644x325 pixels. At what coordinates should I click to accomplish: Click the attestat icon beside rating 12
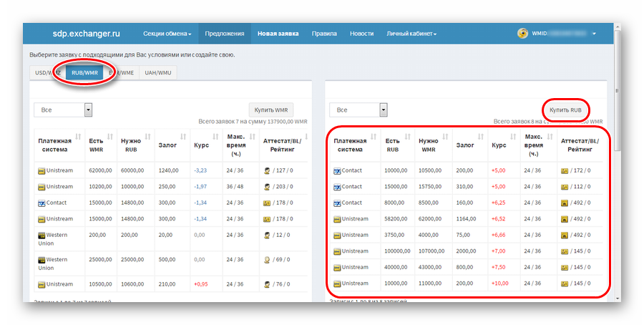pyautogui.click(x=267, y=235)
